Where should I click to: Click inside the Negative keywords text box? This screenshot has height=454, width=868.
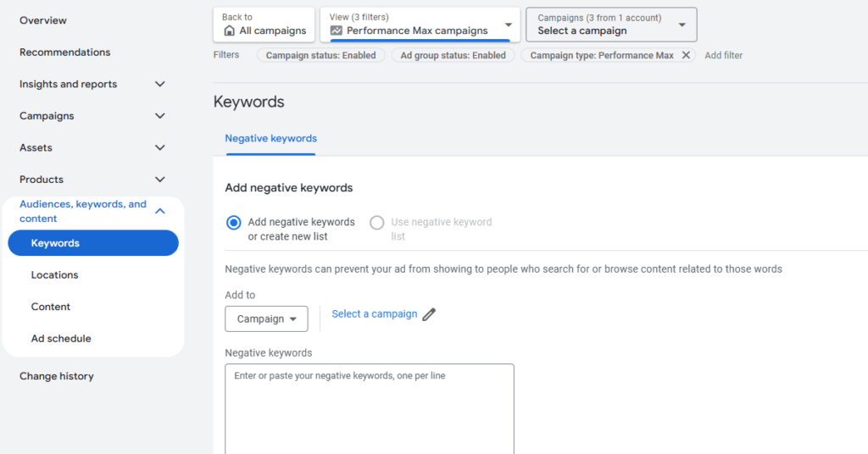370,409
